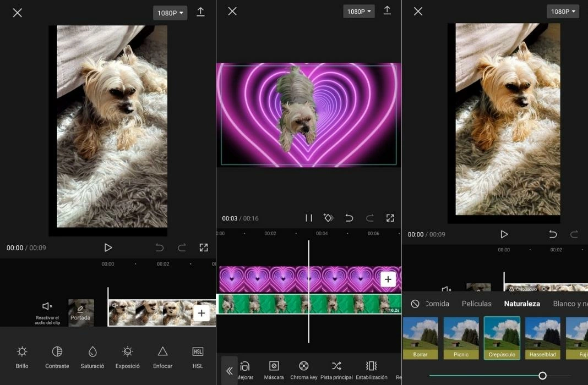Viewport: 588px width, 385px height.
Task: Toggle Reactivar el audio del clip
Action: (47, 312)
